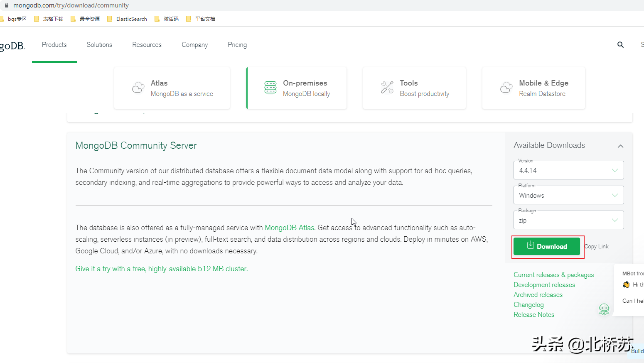This screenshot has height=363, width=644.
Task: Collapse the Available Downloads section
Action: [620, 146]
